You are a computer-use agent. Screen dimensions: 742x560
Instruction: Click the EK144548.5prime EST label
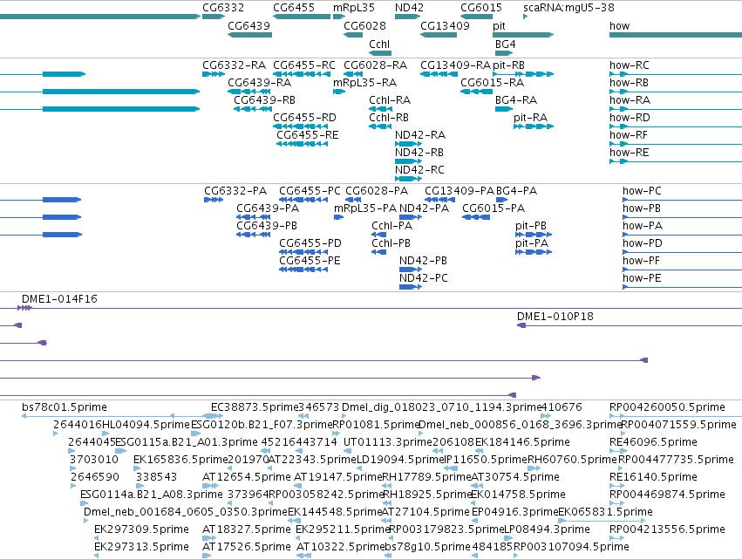tap(335, 513)
